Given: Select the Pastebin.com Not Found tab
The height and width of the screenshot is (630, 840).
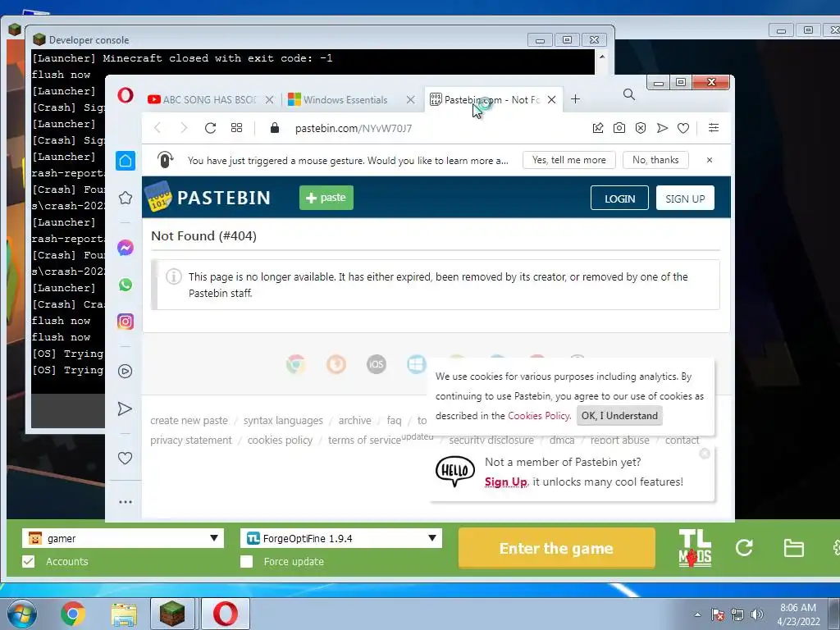Looking at the screenshot, I should point(486,99).
